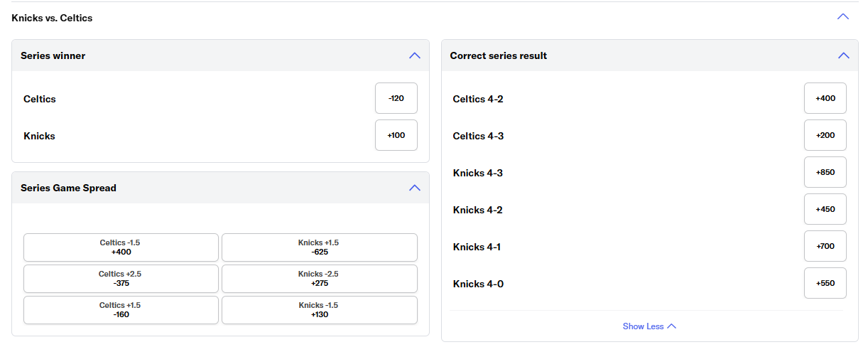Pick Knicks 4-0 at +550
This screenshot has height=352, width=868.
coord(825,283)
